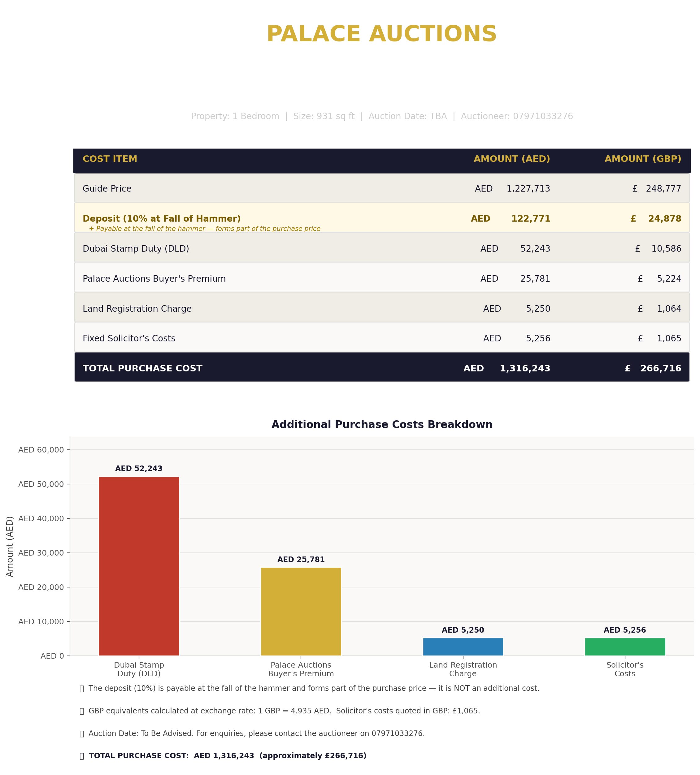Screen dimensions: 700x775
Task: Click the bold total purchase cost footnote
Action: pyautogui.click(x=227, y=756)
